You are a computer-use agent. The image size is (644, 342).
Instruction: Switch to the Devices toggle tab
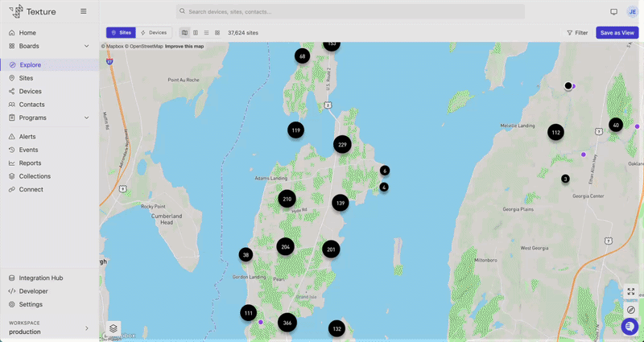pyautogui.click(x=154, y=33)
